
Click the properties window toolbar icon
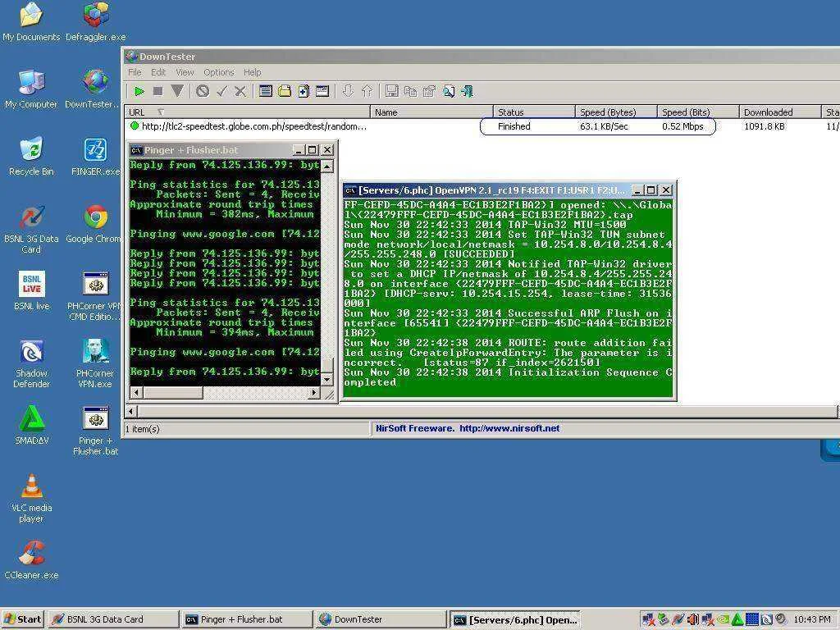[x=322, y=91]
